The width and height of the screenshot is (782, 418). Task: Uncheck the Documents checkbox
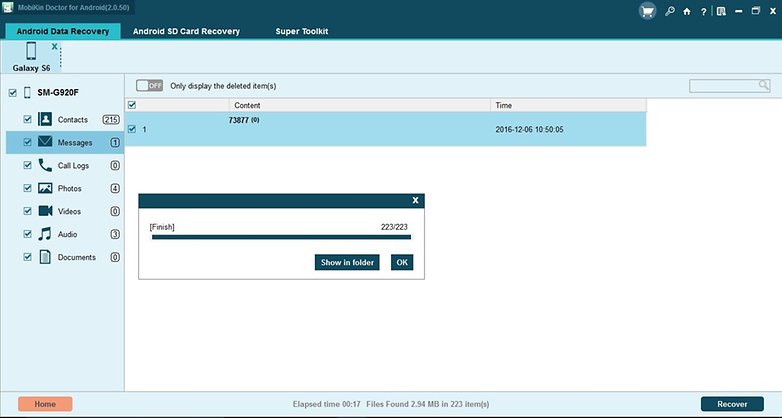pos(28,257)
